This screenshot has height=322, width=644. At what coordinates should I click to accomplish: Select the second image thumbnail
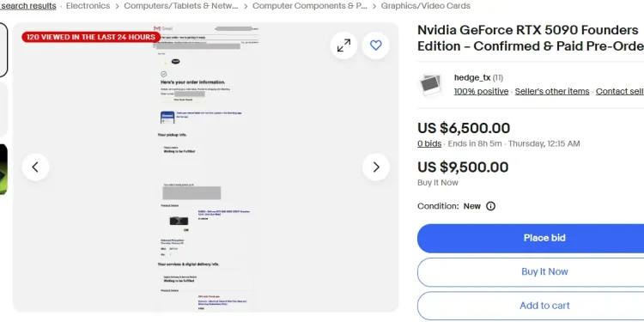click(x=3, y=109)
